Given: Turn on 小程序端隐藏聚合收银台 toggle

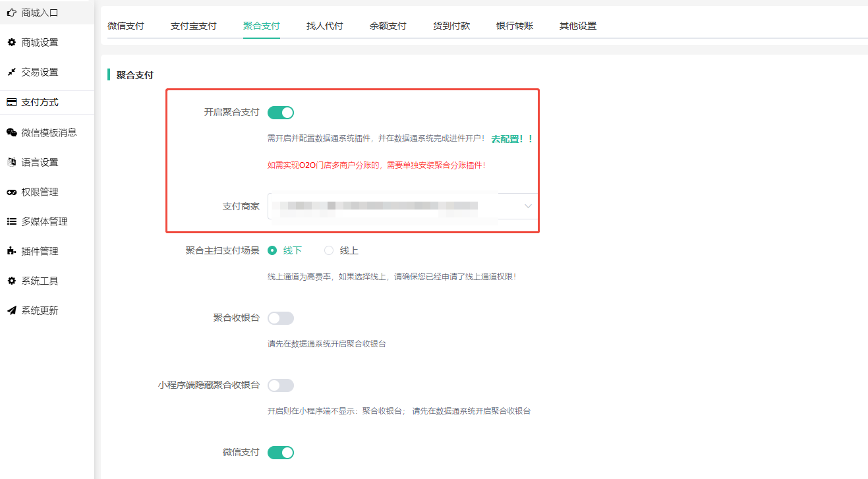Looking at the screenshot, I should 280,385.
